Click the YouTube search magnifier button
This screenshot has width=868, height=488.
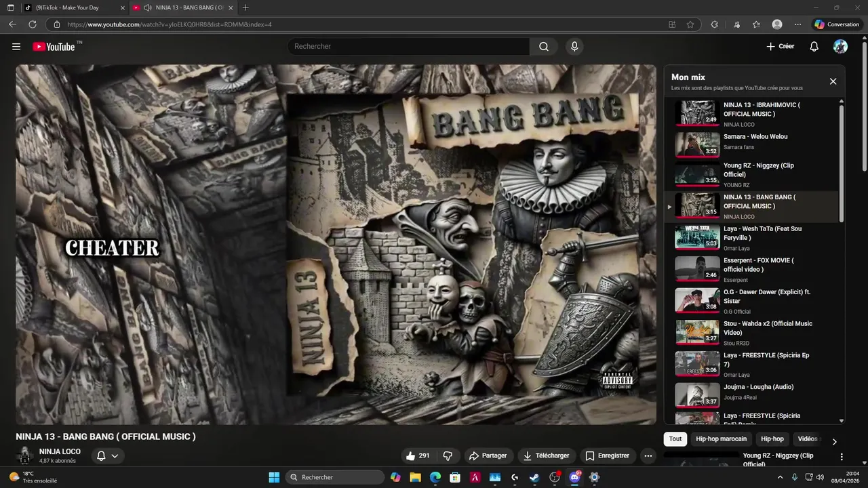(x=544, y=46)
